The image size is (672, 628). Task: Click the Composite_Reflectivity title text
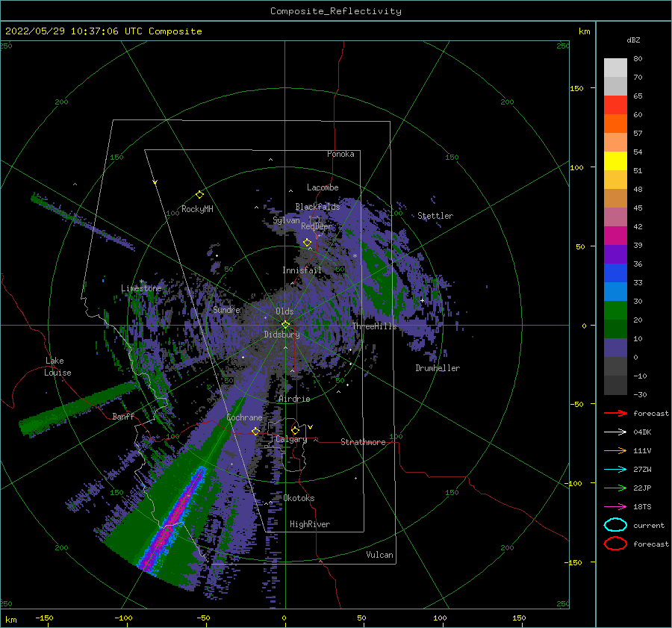pyautogui.click(x=336, y=11)
